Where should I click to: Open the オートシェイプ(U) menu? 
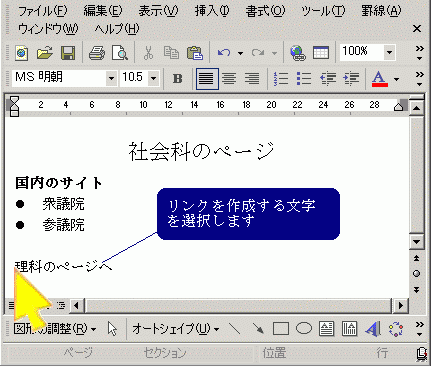pyautogui.click(x=176, y=329)
